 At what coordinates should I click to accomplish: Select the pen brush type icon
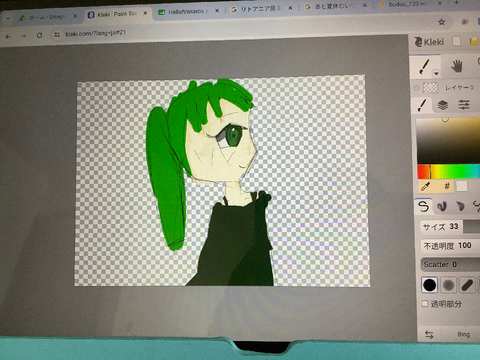tap(423, 206)
